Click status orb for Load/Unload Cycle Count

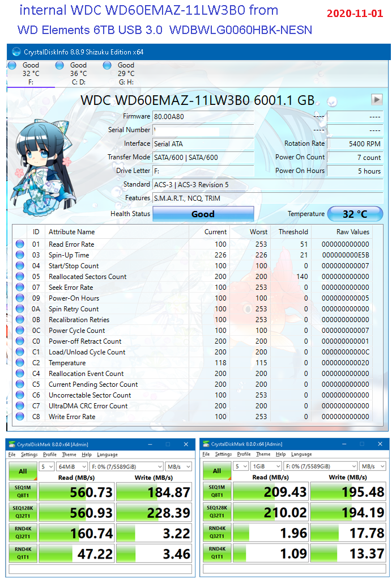click(x=20, y=352)
